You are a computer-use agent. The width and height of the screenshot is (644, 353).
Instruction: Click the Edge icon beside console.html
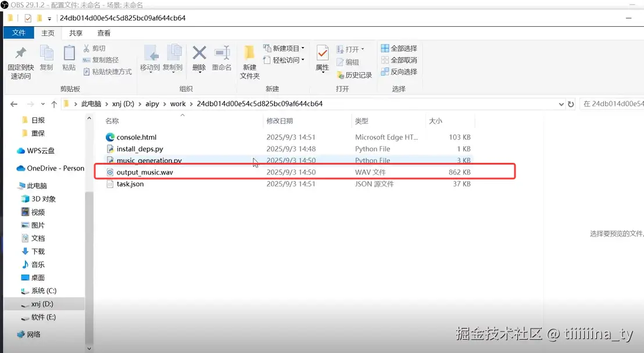(110, 137)
